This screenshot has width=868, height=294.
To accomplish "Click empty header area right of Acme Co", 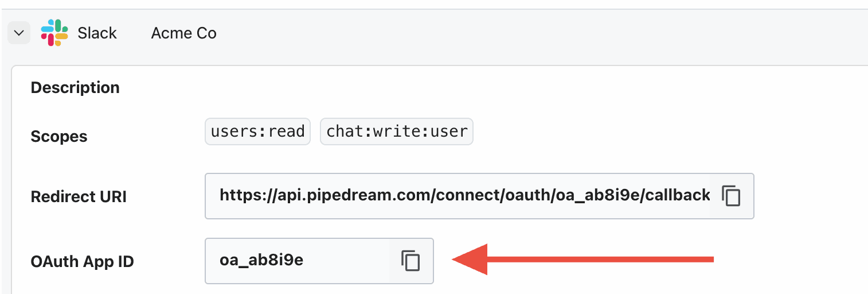I will pos(539,33).
